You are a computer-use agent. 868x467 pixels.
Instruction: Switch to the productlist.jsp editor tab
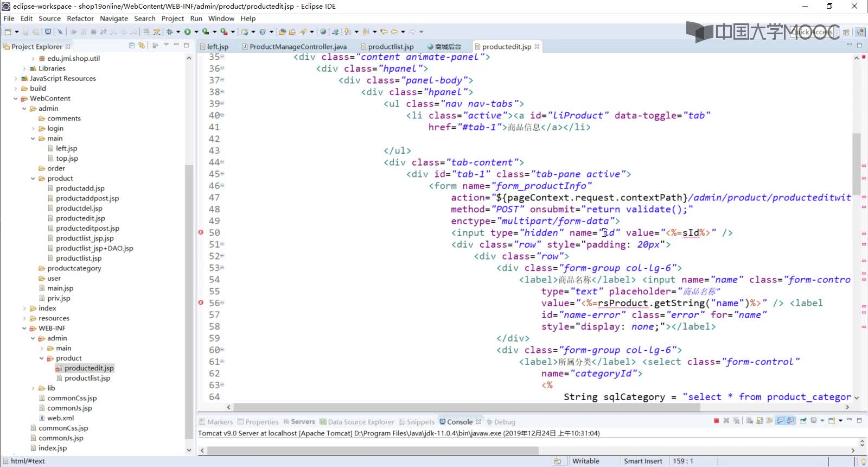[387, 47]
